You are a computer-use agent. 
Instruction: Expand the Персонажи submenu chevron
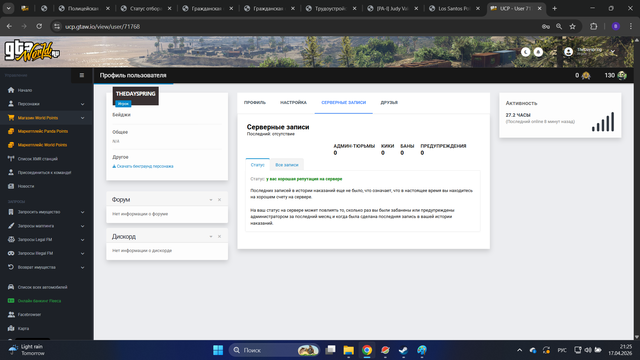(x=82, y=104)
